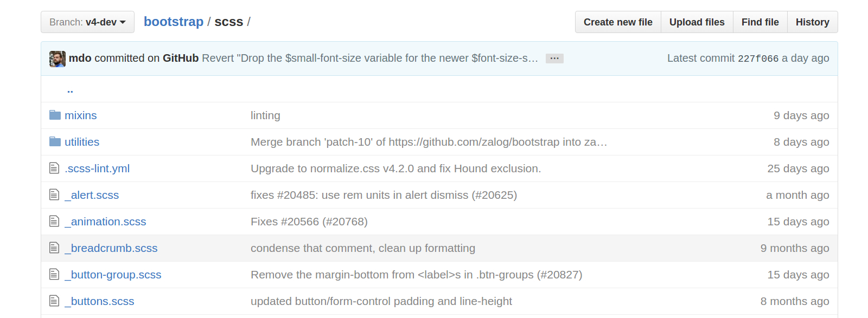The height and width of the screenshot is (318, 868).
Task: Click the _breadcrumb.scss file icon
Action: [54, 248]
